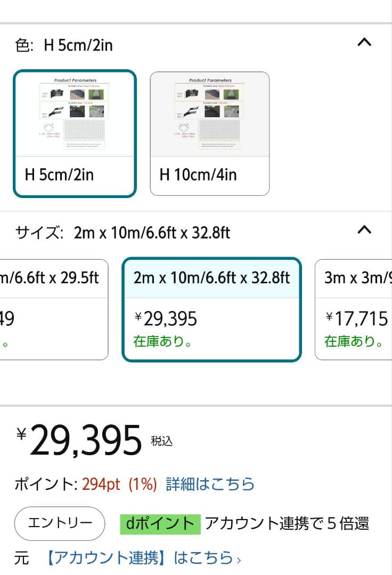Tap the arrow after アカウント連携 はこちら
The image size is (392, 575).
click(x=239, y=559)
